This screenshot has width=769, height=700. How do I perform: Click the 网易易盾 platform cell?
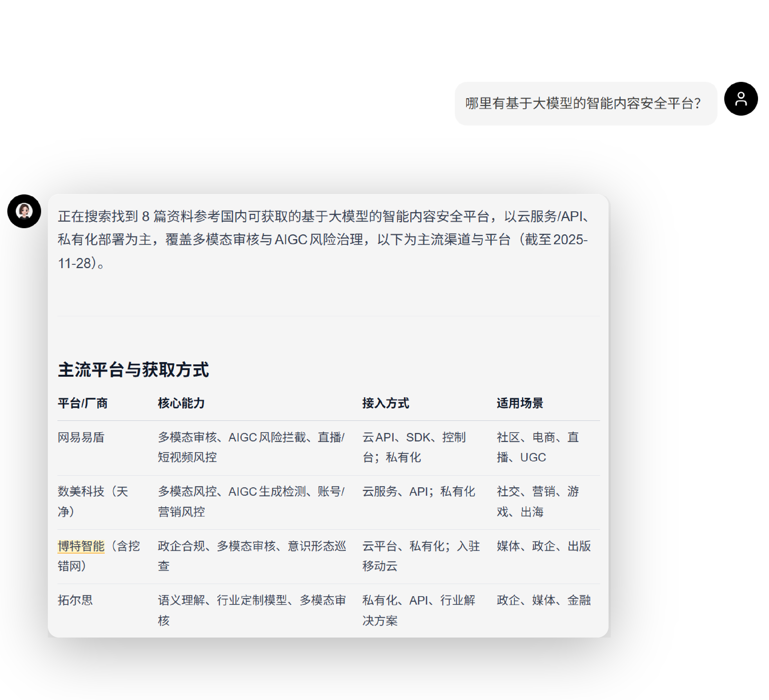click(81, 437)
